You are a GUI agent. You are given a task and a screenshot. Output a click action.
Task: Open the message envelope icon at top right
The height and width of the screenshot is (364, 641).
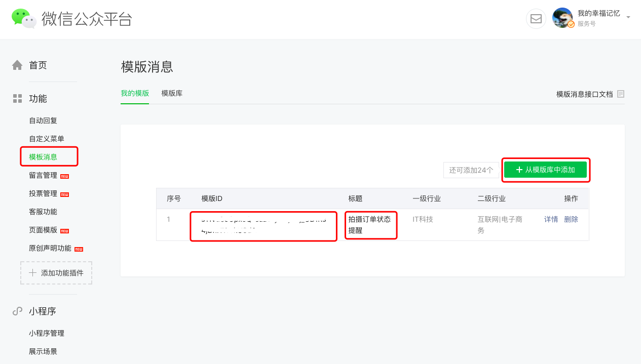coord(536,19)
